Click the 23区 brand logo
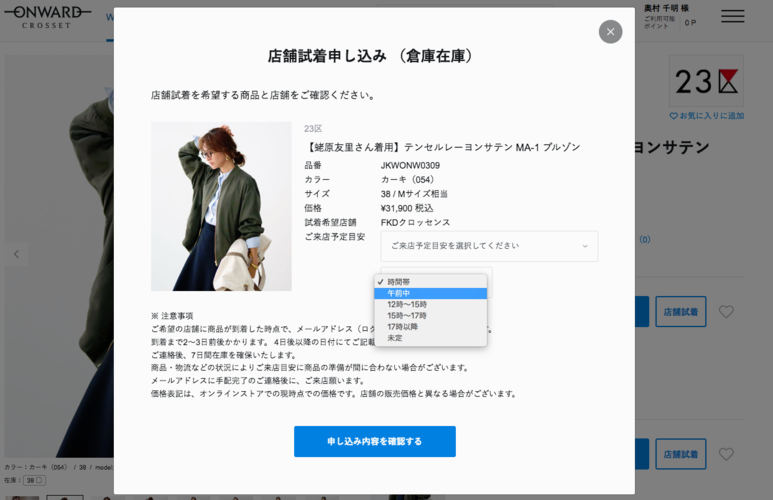 [706, 81]
